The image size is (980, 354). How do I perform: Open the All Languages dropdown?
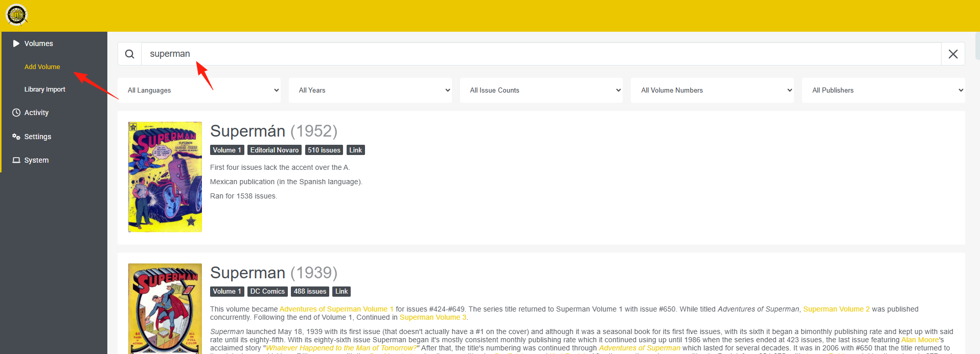click(199, 90)
